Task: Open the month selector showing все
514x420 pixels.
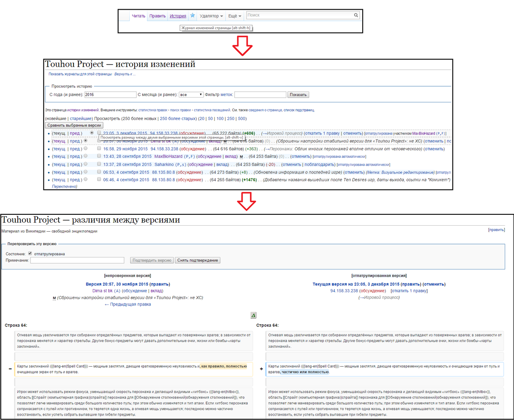Action: tap(191, 95)
